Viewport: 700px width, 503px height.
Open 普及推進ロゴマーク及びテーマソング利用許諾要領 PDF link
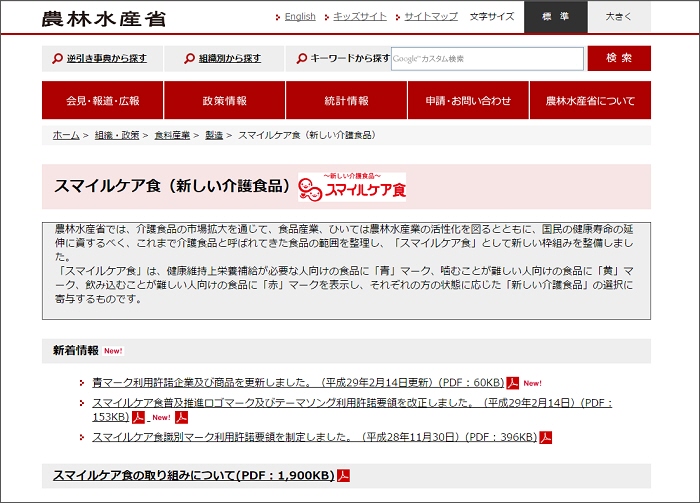tap(352, 403)
